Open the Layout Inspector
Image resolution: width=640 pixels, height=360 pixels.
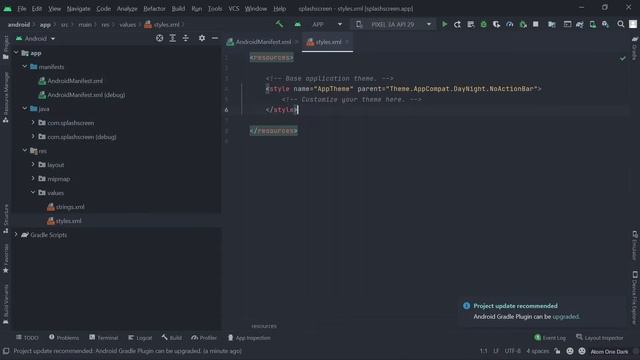[600, 338]
